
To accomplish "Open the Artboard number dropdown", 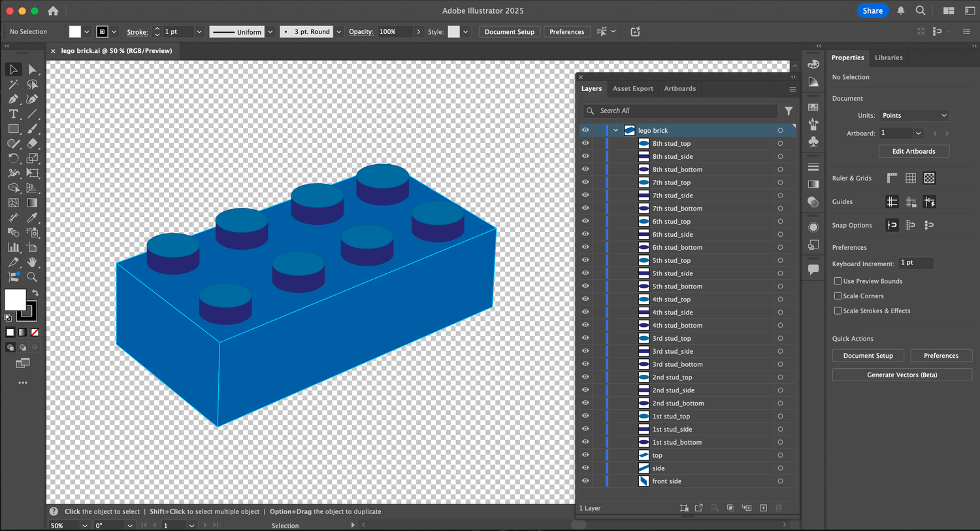I will (919, 133).
